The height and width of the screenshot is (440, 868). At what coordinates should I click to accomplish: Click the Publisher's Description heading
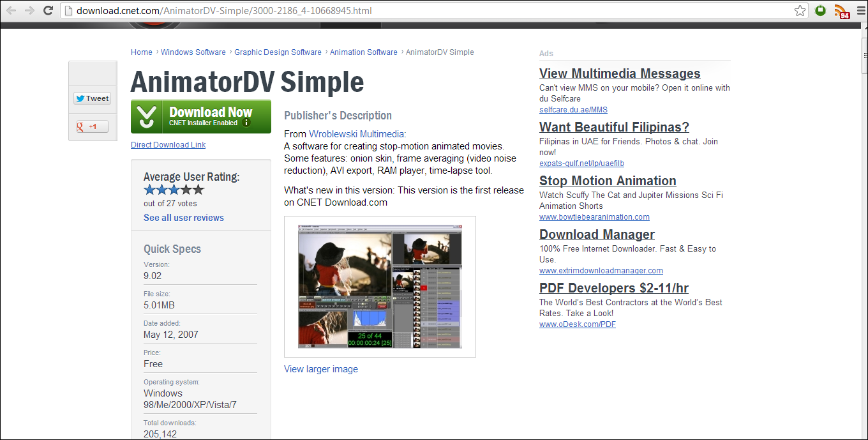(x=338, y=116)
